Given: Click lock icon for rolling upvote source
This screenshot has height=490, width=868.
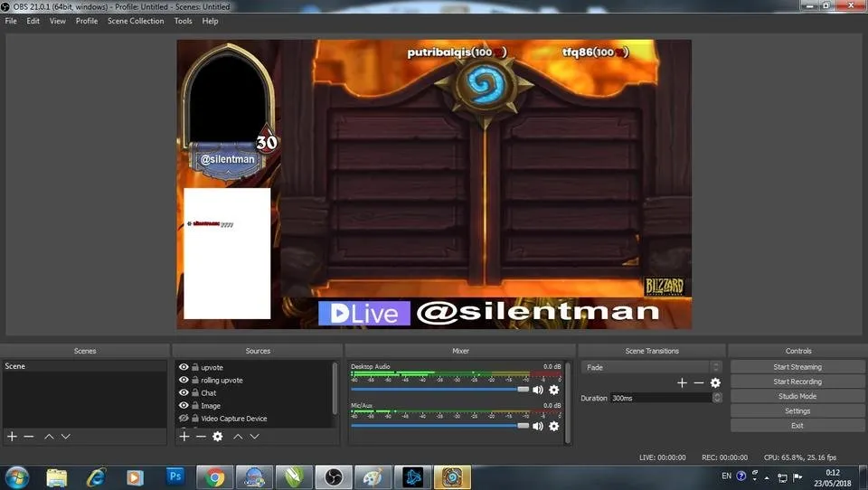Looking at the screenshot, I should [x=195, y=380].
